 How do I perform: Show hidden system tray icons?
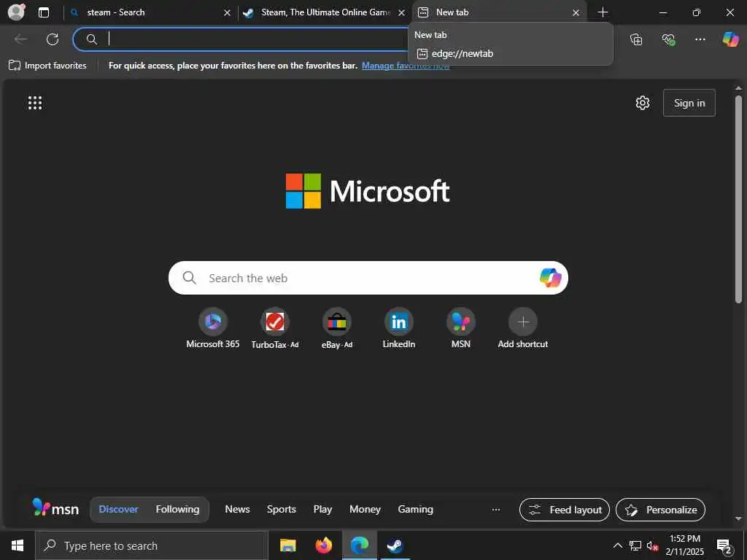617,545
